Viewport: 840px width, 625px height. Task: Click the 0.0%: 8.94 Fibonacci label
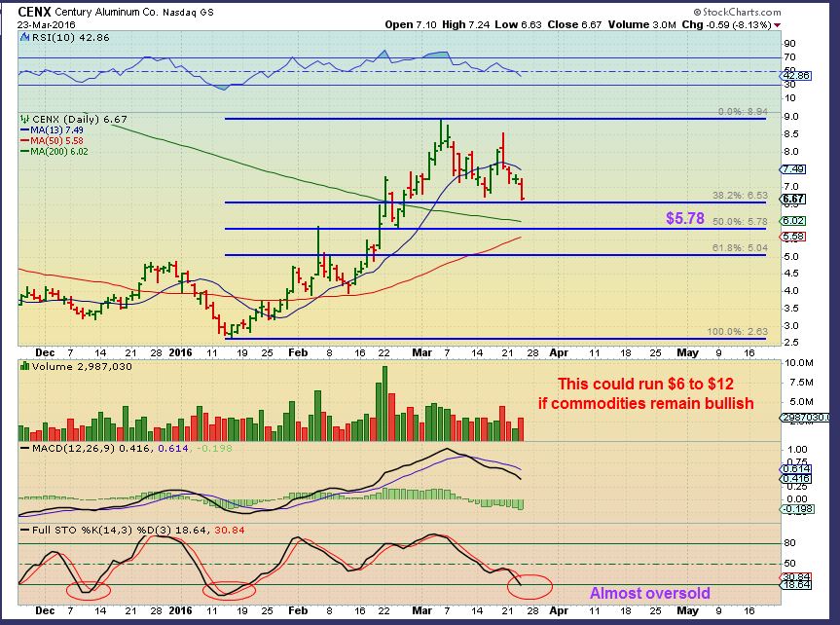pyautogui.click(x=743, y=112)
